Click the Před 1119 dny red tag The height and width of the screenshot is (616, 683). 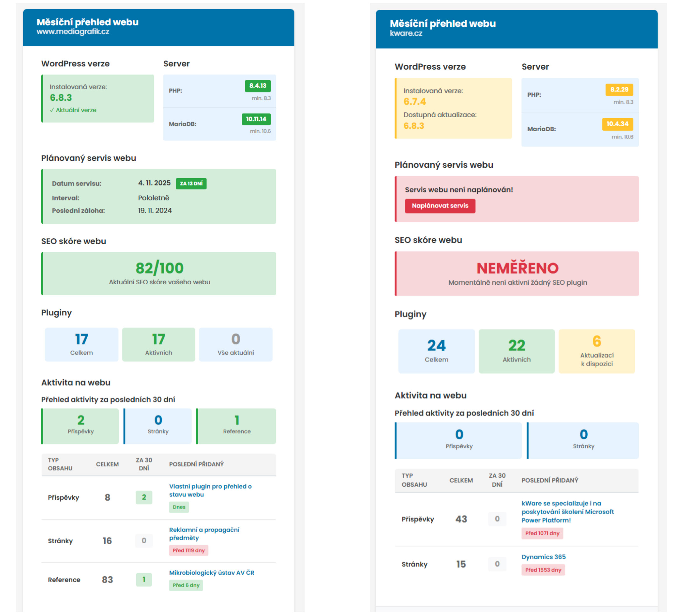[188, 550]
